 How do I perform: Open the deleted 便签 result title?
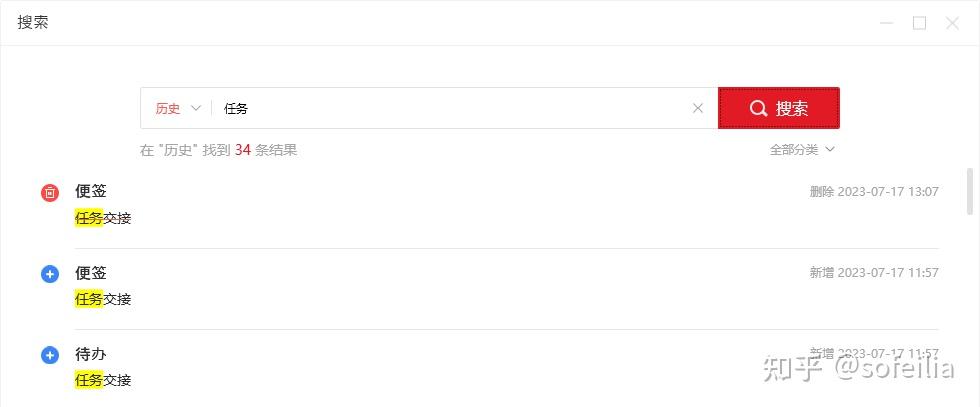pos(91,191)
